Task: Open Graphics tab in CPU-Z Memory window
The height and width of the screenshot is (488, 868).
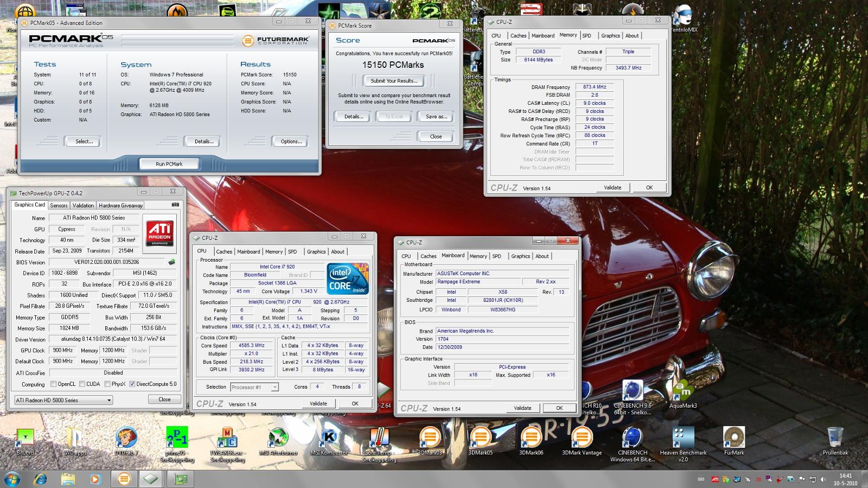Action: (610, 36)
